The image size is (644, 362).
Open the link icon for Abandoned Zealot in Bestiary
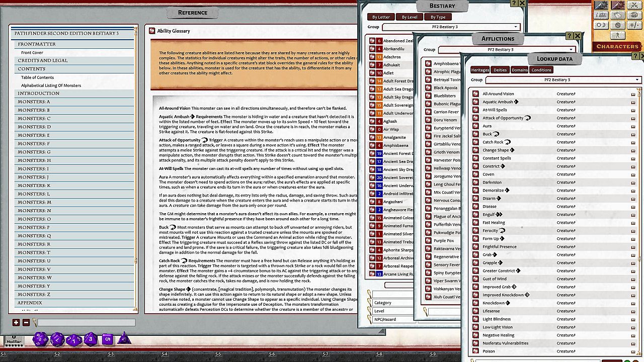tap(372, 41)
